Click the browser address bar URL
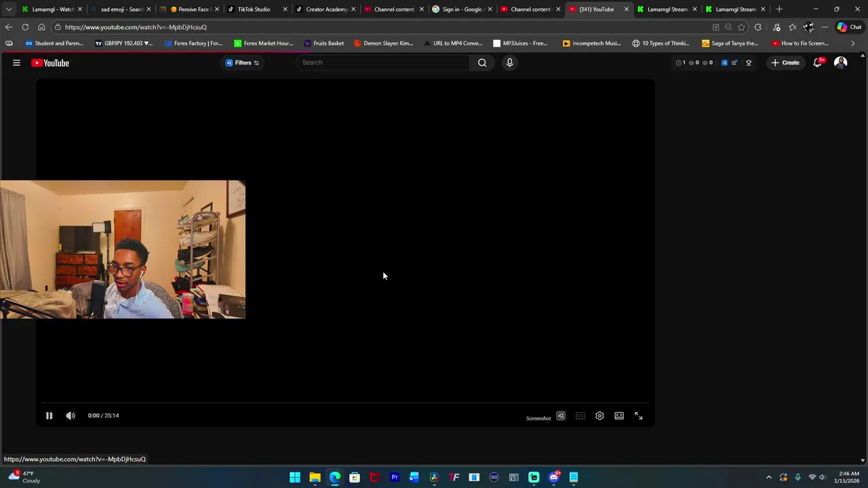The image size is (868, 488). coord(136,27)
